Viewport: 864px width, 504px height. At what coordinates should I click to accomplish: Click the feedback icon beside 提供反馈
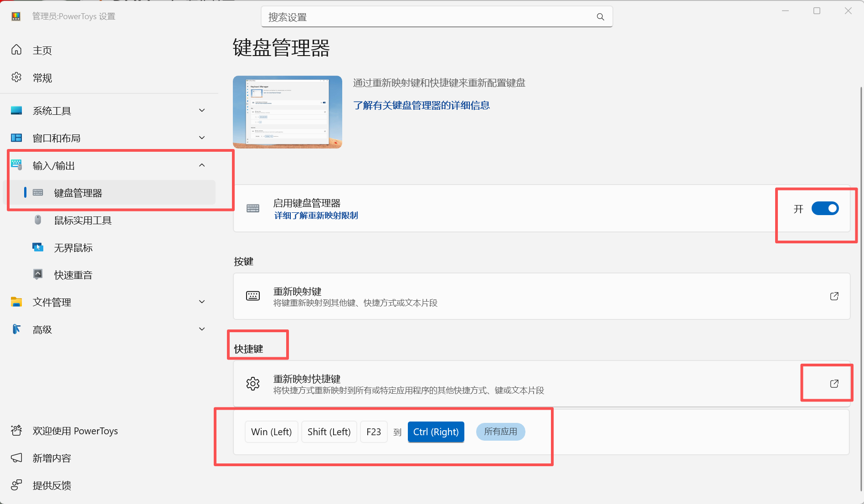coord(16,485)
